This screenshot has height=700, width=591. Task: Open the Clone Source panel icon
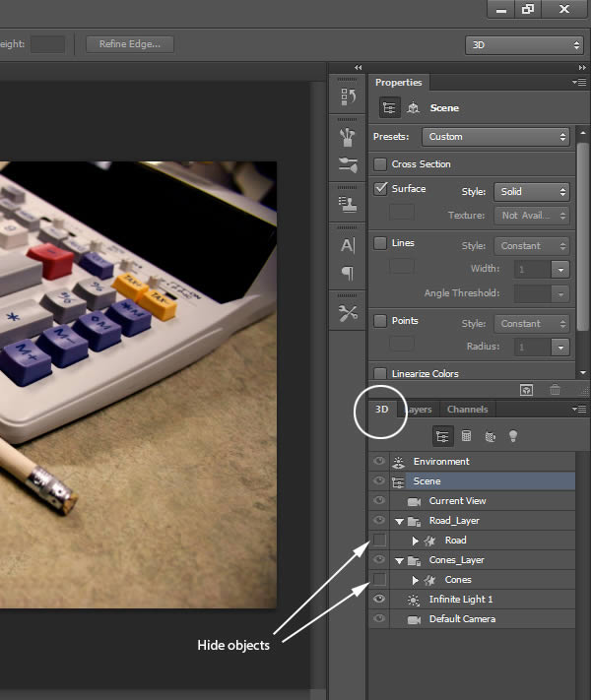(x=348, y=205)
